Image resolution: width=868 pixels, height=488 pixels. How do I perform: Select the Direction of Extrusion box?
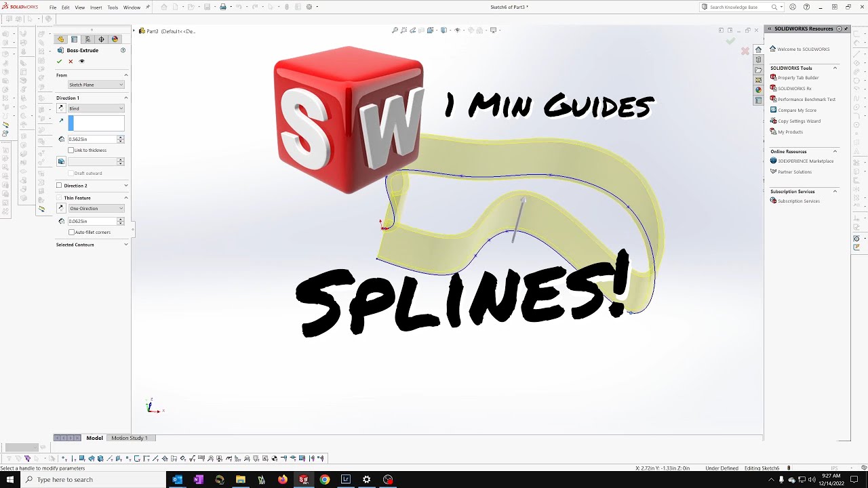tap(96, 123)
